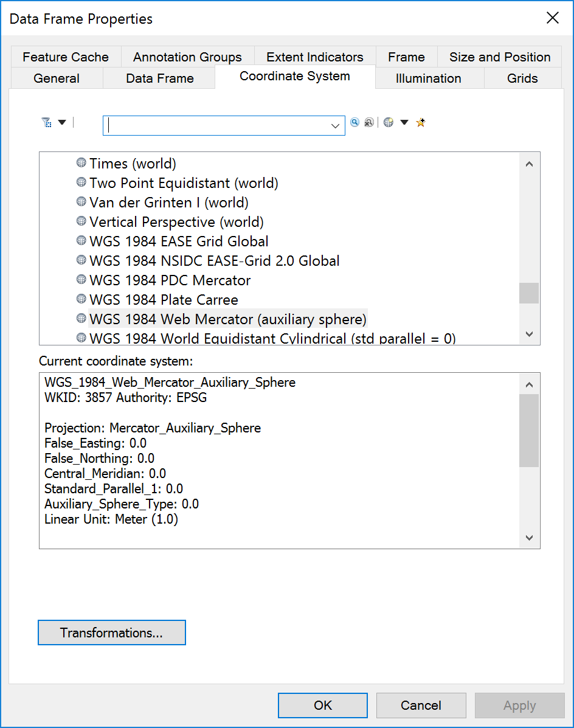574x728 pixels.
Task: Click the filter funnel icon
Action: (46, 122)
